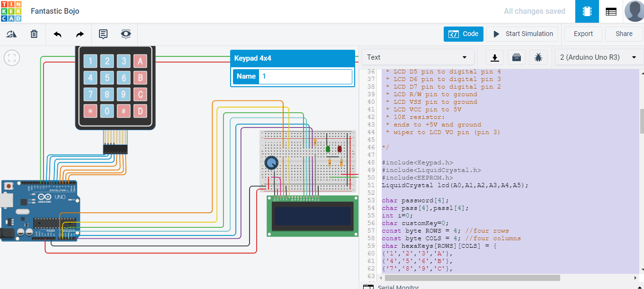This screenshot has width=644, height=289.
Task: Download the code using arrow icon
Action: coord(494,57)
